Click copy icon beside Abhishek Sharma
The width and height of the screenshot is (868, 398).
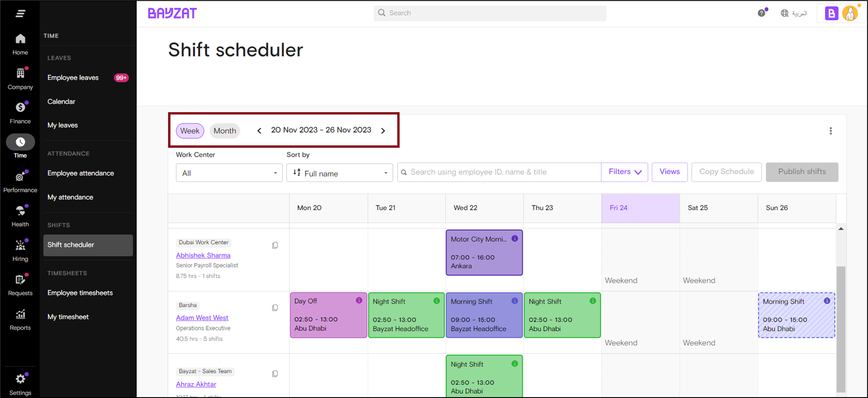click(x=275, y=246)
